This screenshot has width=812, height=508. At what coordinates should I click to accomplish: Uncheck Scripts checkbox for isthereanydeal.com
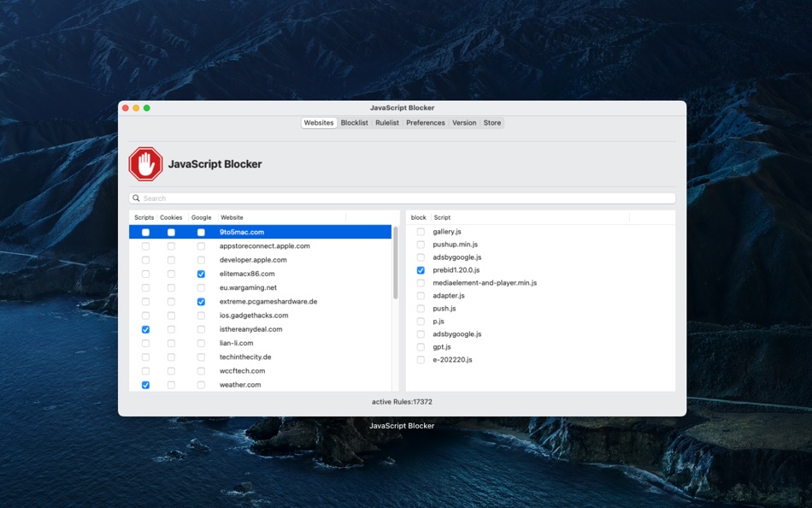tap(145, 329)
